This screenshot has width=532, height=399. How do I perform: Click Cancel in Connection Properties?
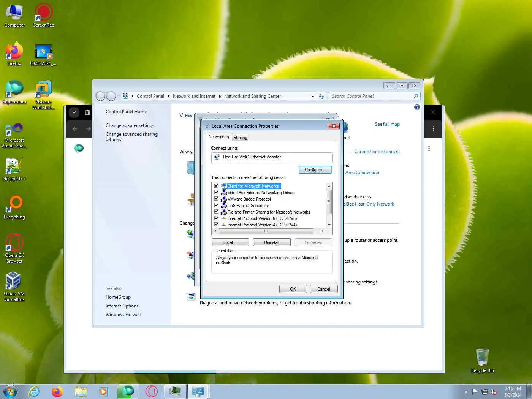pos(324,289)
